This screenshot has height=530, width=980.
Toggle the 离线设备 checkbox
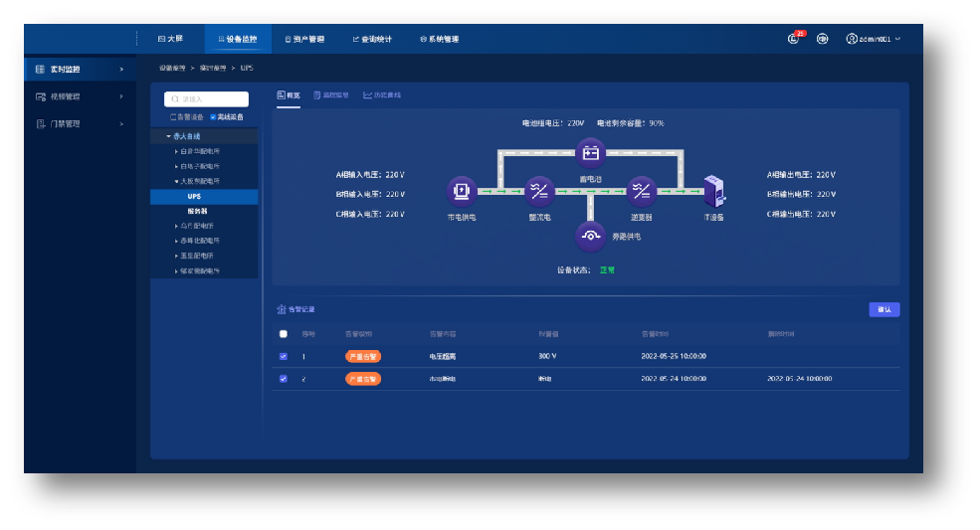point(213,117)
